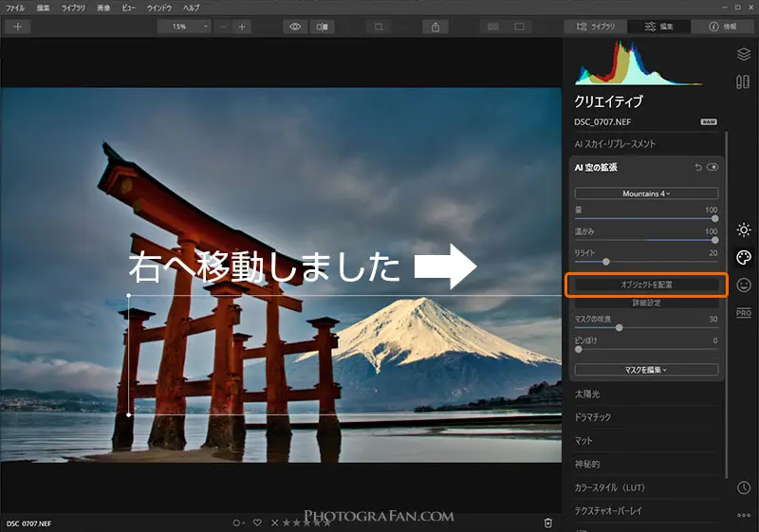Open the ファイル menu
The height and width of the screenshot is (532, 759).
point(15,8)
